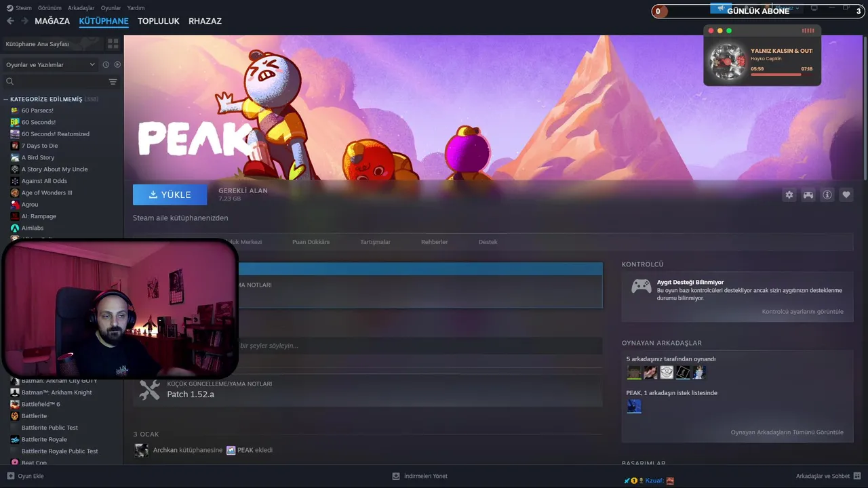
Task: Open Patch 1.52.a update notes
Action: click(x=191, y=394)
